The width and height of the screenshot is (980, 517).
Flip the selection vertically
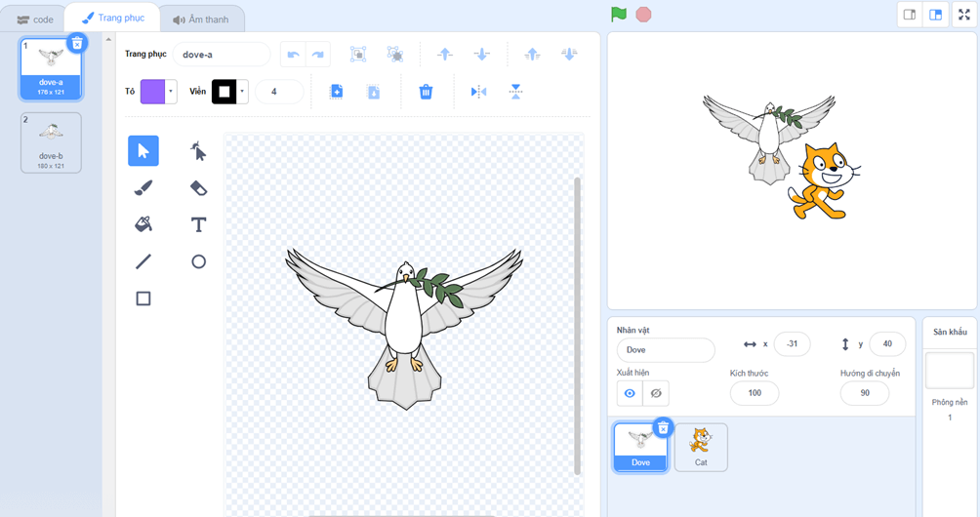pyautogui.click(x=515, y=92)
